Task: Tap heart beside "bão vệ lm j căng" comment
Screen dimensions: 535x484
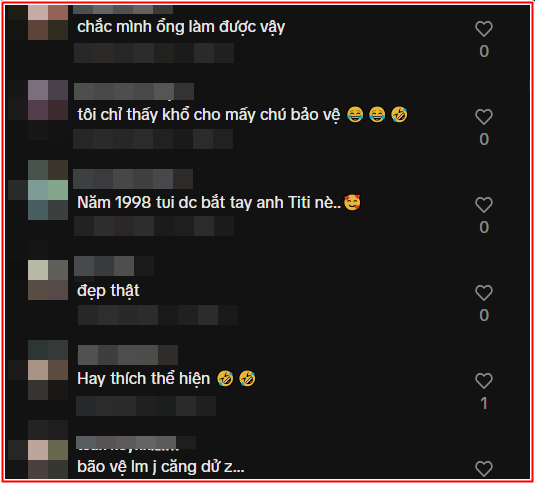Action: 484,469
